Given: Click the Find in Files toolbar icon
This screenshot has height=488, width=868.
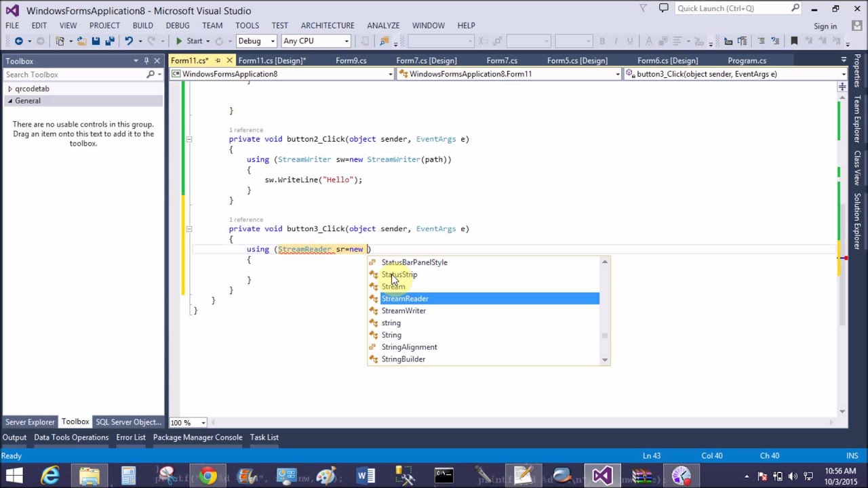Looking at the screenshot, I should pyautogui.click(x=384, y=41).
